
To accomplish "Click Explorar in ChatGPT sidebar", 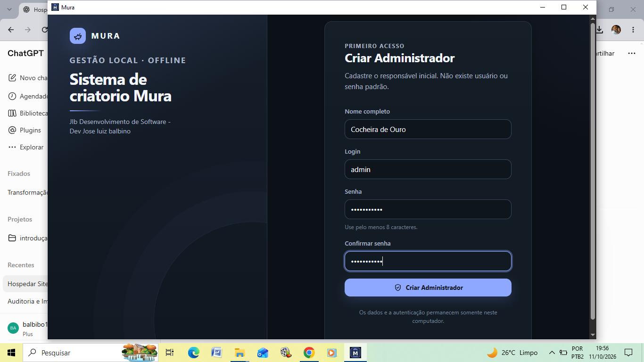I will click(x=26, y=147).
